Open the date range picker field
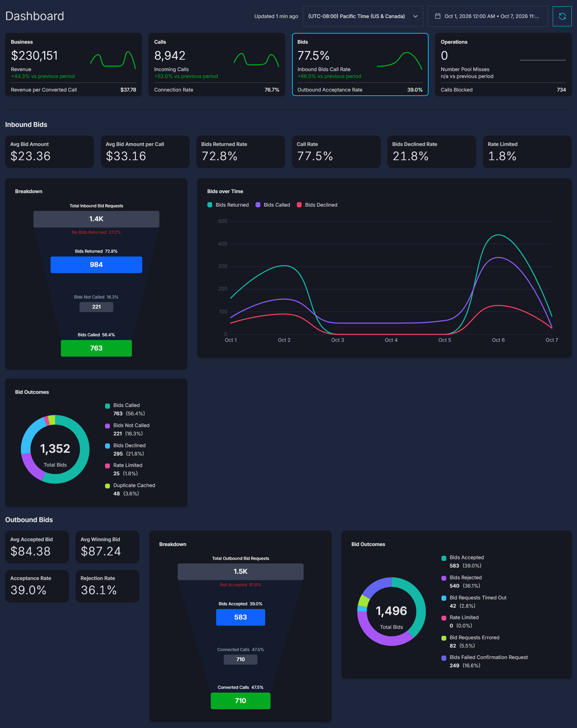The width and height of the screenshot is (577, 728). coord(488,16)
